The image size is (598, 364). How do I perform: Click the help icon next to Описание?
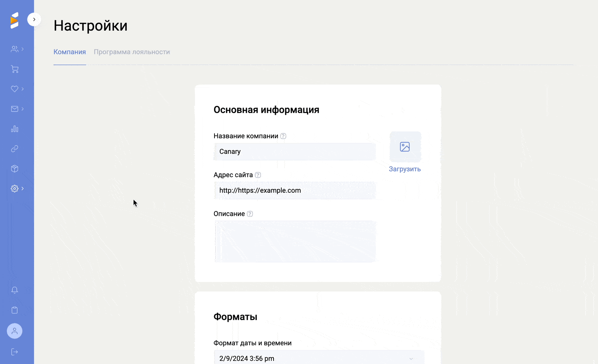250,214
